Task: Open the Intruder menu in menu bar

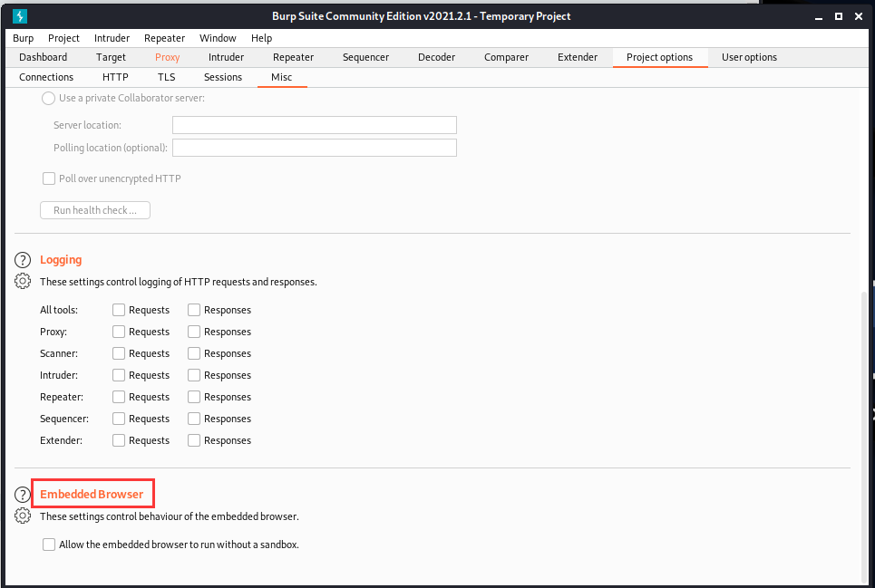Action: [x=112, y=38]
